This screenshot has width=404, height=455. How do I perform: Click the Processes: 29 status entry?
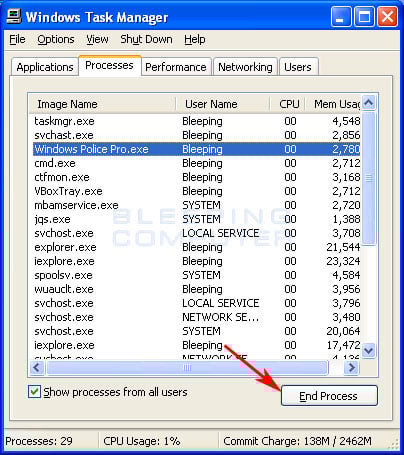[39, 441]
